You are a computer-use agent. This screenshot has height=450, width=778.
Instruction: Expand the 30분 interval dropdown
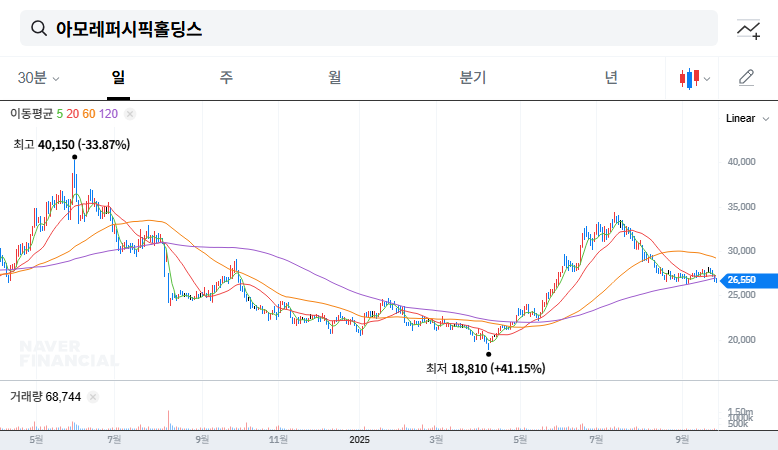(38, 78)
